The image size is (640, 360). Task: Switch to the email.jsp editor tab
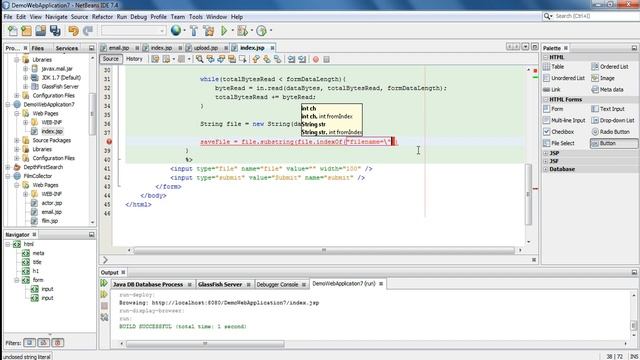(119, 48)
